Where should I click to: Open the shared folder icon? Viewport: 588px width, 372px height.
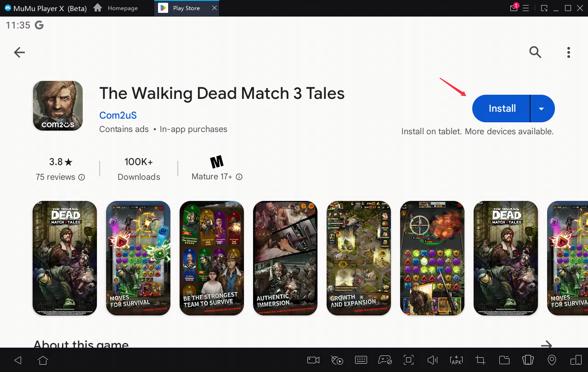point(504,360)
